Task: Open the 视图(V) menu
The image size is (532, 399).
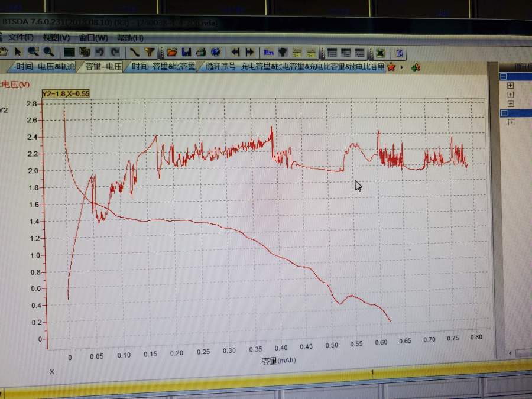Action: (x=56, y=37)
